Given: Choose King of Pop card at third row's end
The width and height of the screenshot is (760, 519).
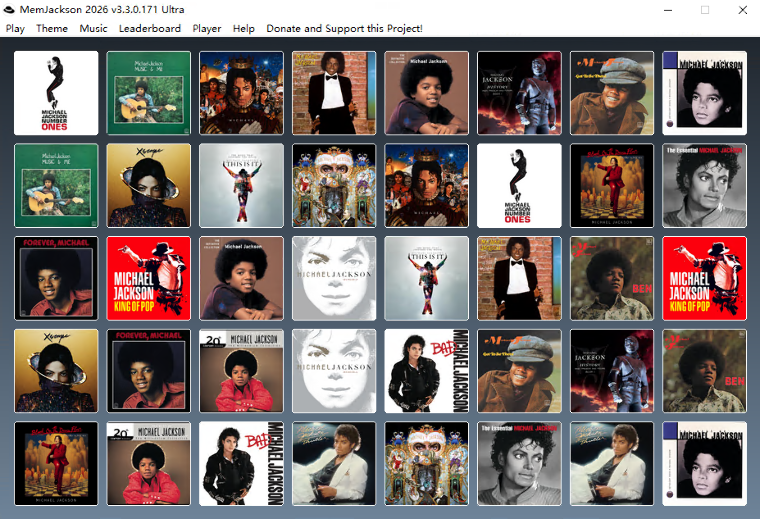Looking at the screenshot, I should pyautogui.click(x=705, y=279).
